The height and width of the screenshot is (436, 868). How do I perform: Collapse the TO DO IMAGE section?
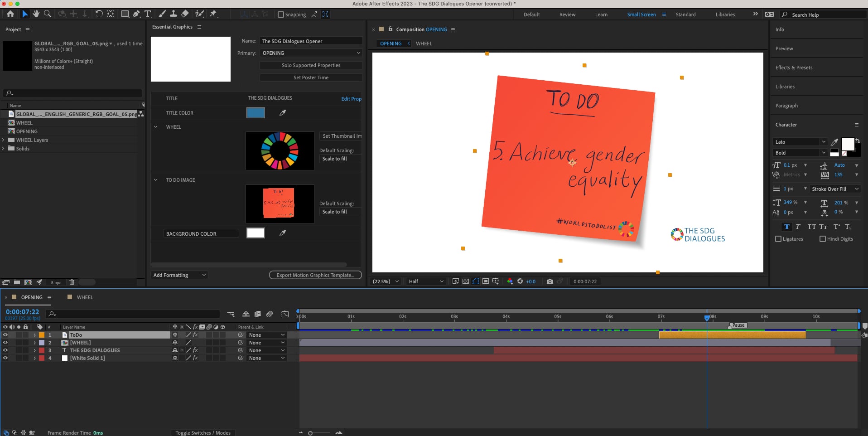tap(155, 180)
